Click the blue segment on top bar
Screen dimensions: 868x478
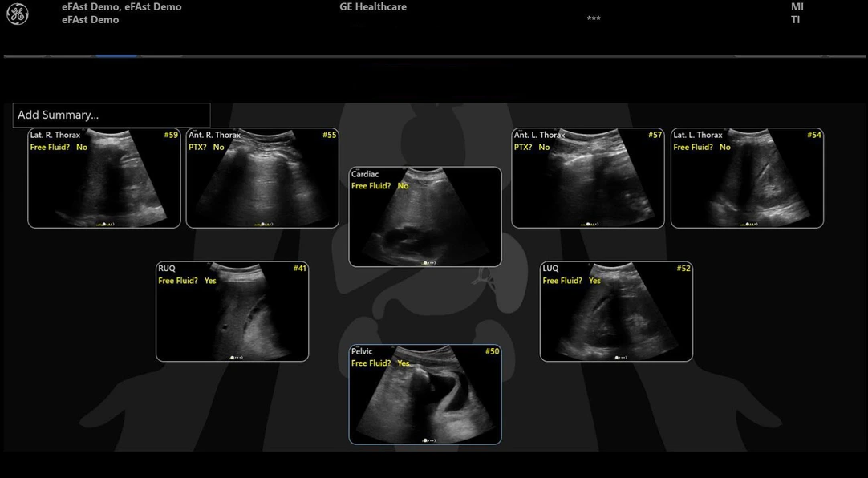[116, 55]
